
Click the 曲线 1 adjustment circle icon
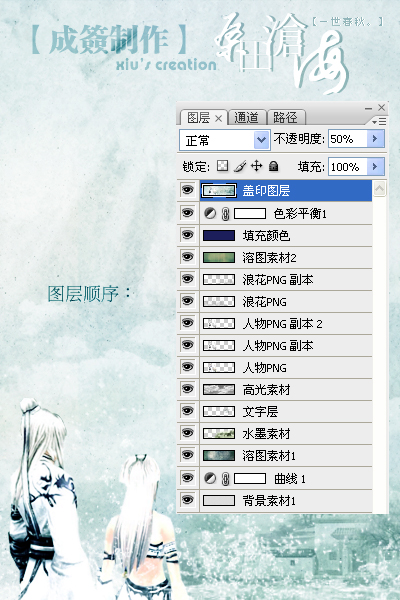point(210,478)
